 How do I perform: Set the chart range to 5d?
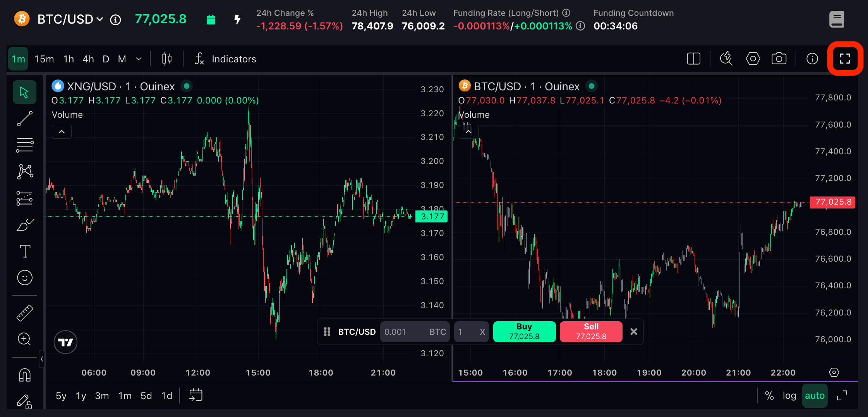146,396
